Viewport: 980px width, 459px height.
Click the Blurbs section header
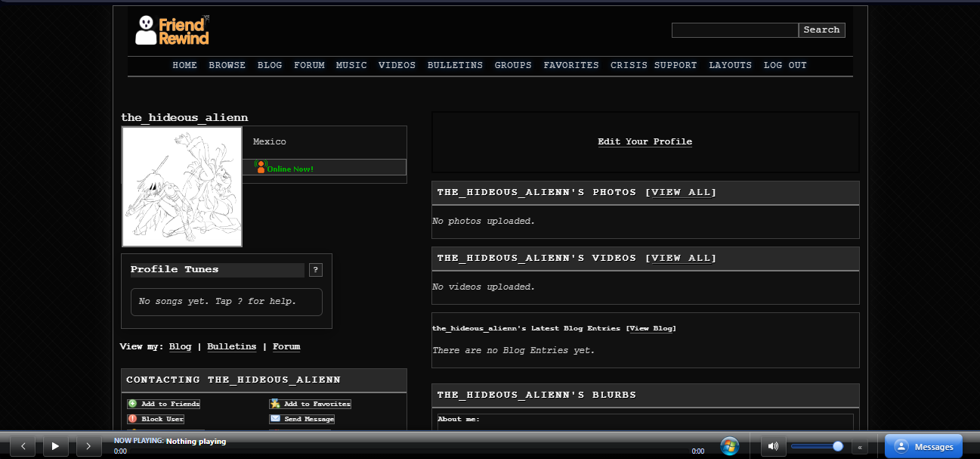pyautogui.click(x=645, y=395)
